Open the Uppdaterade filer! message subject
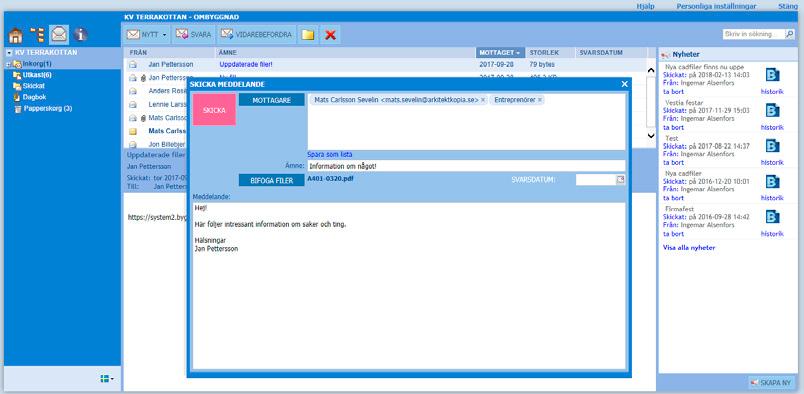804x394 pixels. click(x=246, y=65)
